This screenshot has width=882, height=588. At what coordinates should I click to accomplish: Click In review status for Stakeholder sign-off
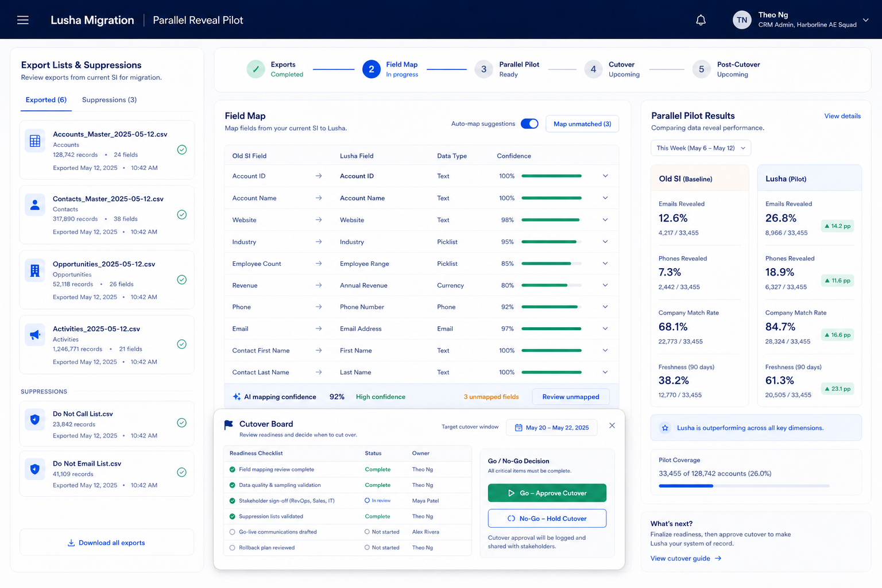[x=378, y=501]
